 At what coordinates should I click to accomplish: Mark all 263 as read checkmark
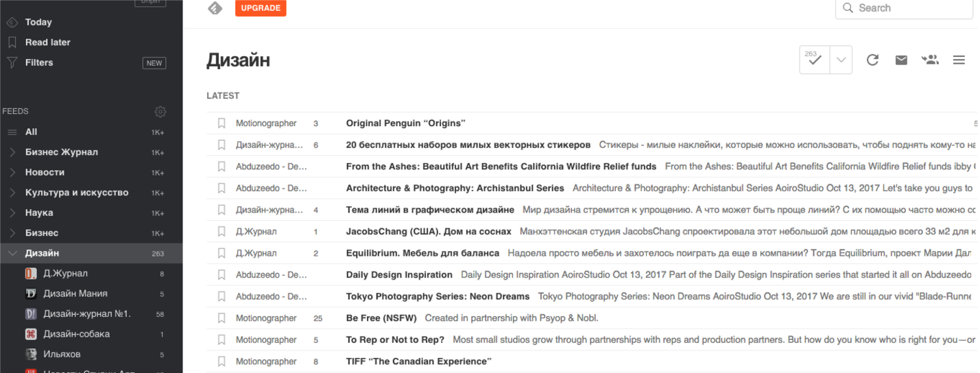[814, 60]
